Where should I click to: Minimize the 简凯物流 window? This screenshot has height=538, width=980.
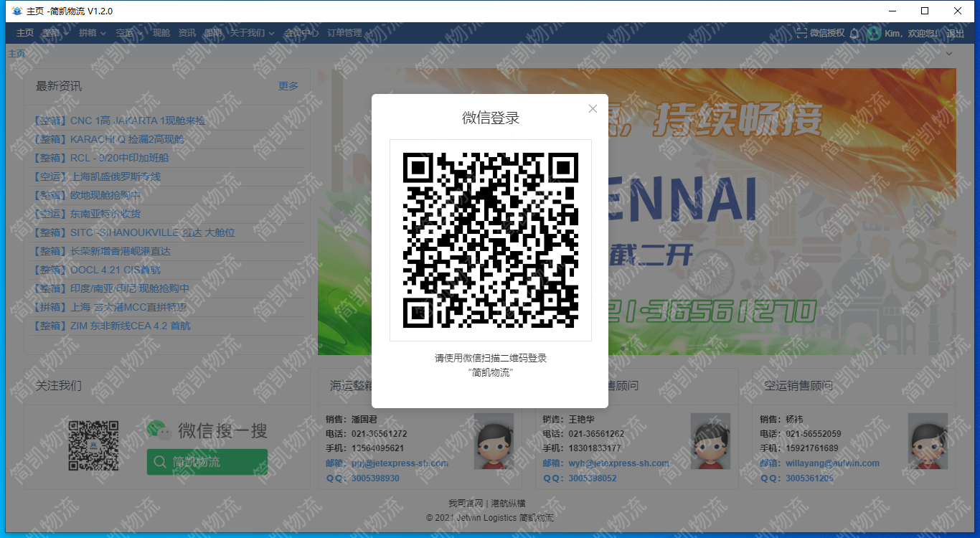(892, 11)
